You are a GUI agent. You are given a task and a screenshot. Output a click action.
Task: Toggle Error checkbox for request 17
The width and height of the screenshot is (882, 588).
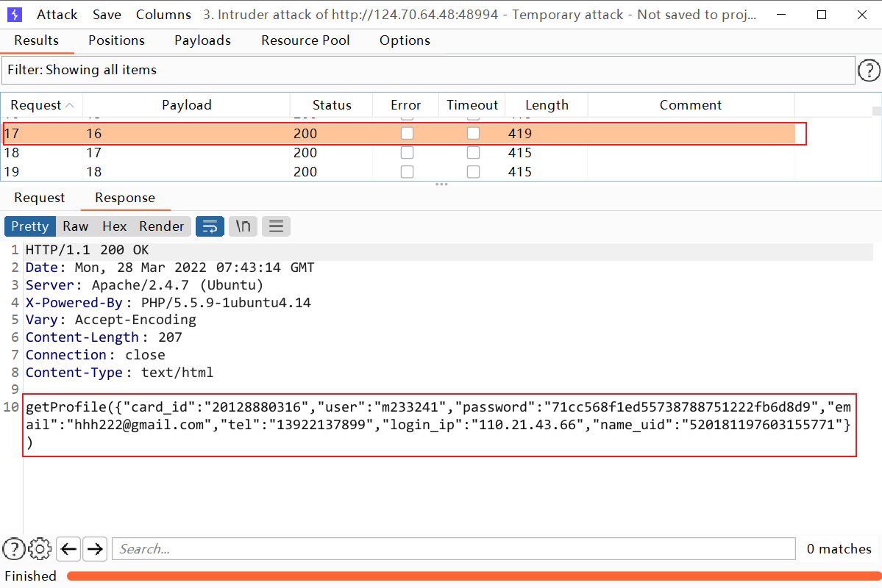click(x=408, y=134)
